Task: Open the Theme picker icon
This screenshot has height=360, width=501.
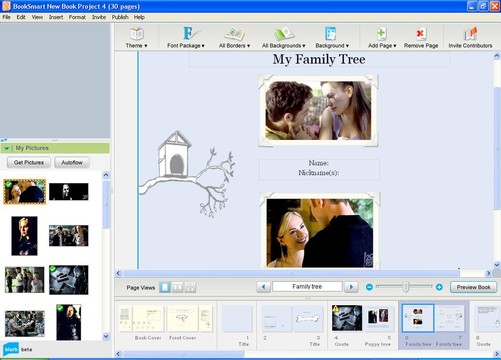Action: click(x=137, y=34)
